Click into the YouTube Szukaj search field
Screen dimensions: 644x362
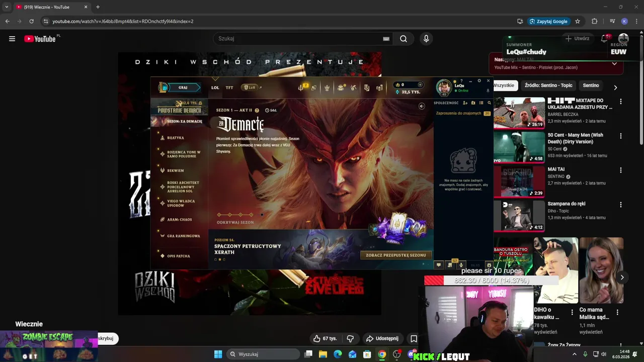302,39
